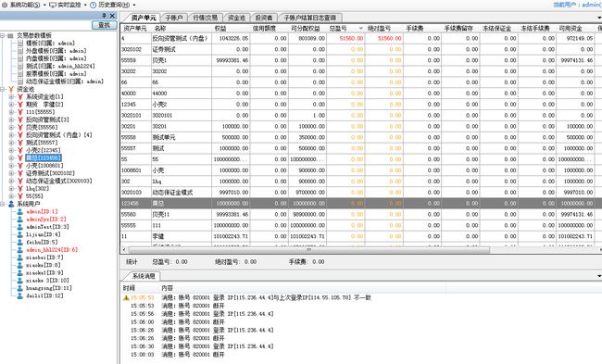The height and width of the screenshot is (364, 602).
Task: Click the user group icon next to 系统用户
Action: click(11, 204)
